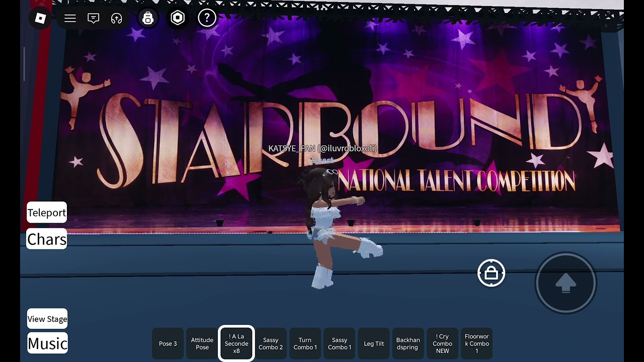644x362 pixels.
Task: Choose the Sassy Combo 1 move
Action: [340, 344]
